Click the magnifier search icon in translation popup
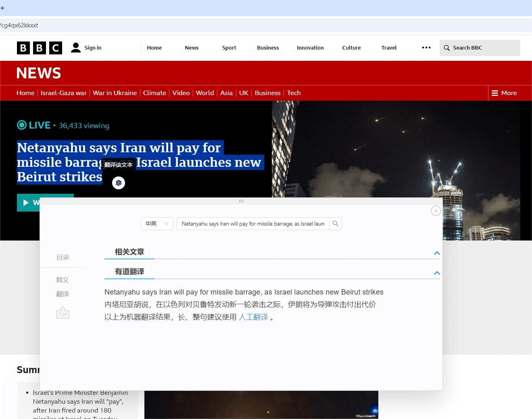Viewport: 532px width, 419px height. pyautogui.click(x=335, y=224)
